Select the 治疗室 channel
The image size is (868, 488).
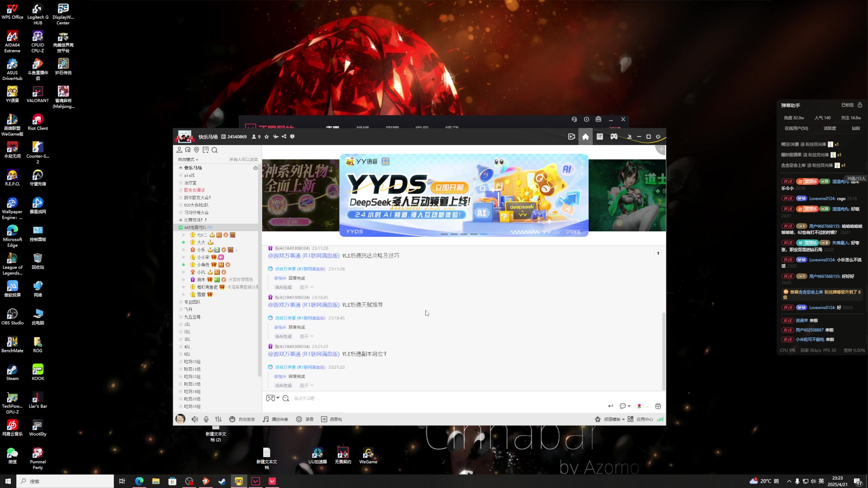point(190,183)
